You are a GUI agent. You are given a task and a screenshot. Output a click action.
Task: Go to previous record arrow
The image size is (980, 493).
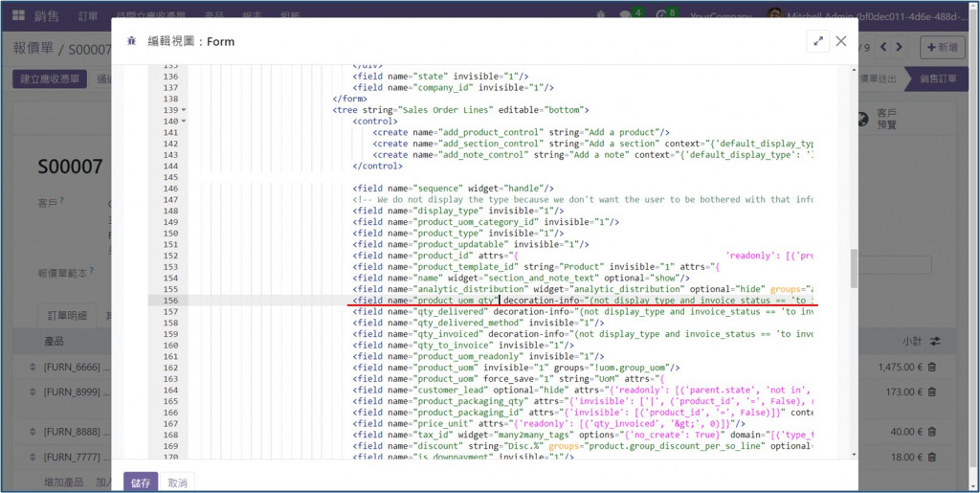tap(883, 47)
